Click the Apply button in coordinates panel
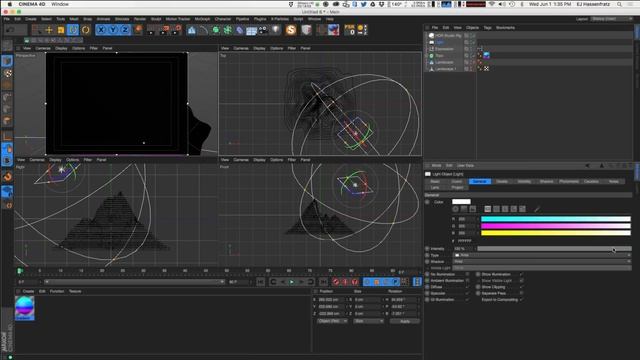The image size is (640, 360). [x=404, y=322]
